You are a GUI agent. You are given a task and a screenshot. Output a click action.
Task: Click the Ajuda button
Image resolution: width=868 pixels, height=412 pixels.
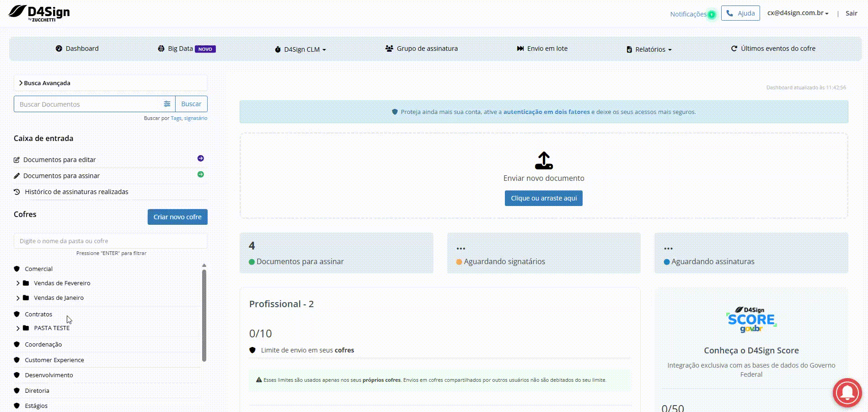tap(740, 13)
